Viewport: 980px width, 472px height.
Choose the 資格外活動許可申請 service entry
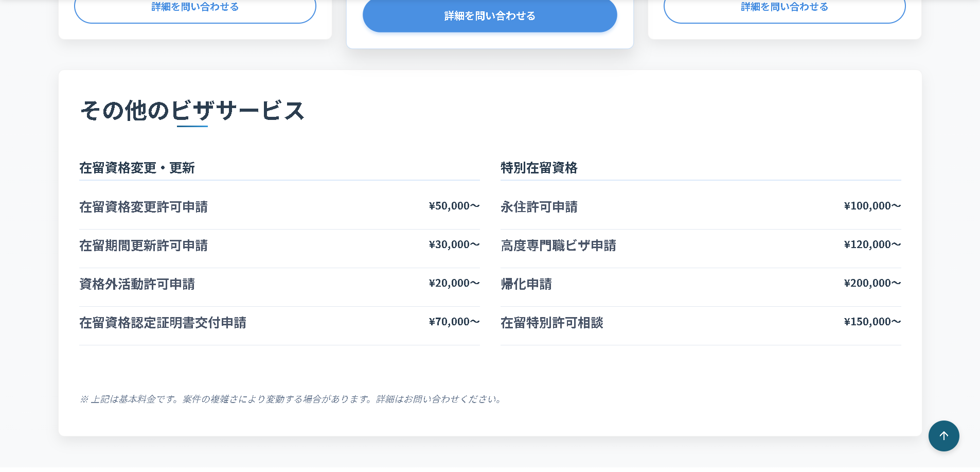137,284
